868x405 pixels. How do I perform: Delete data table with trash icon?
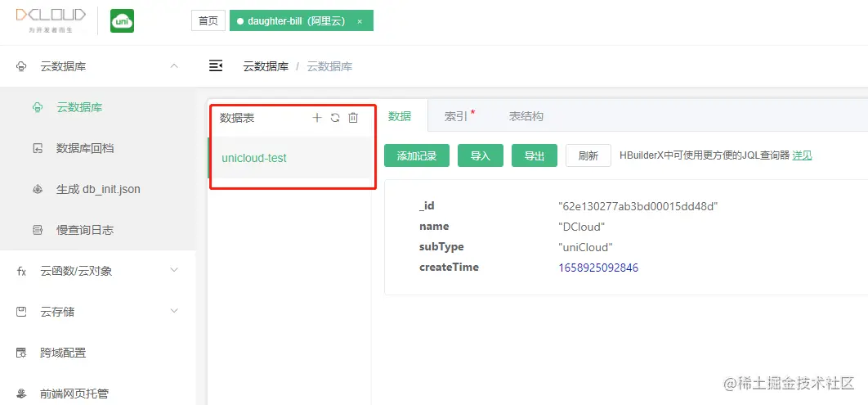(353, 118)
